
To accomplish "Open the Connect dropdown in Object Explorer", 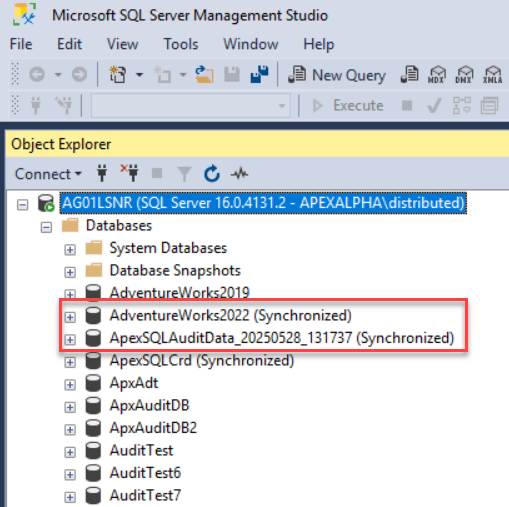I will 48,174.
